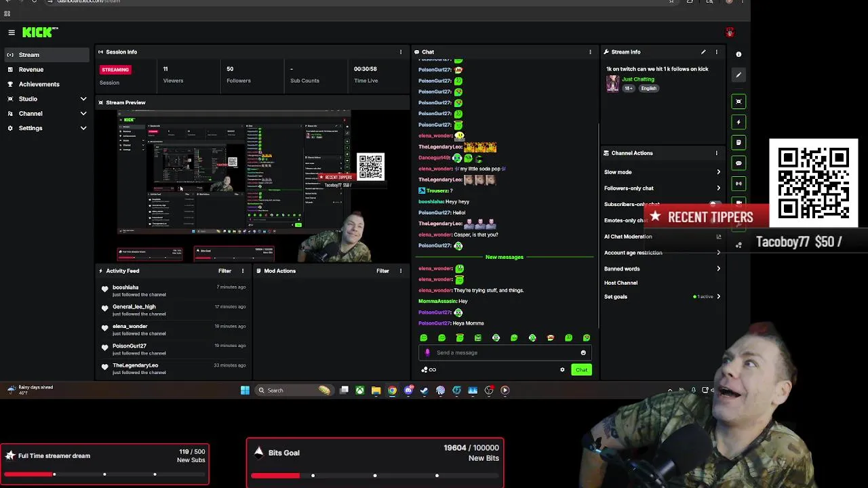Click MommaAssasin username in chat
This screenshot has width=868, height=488.
coord(438,301)
